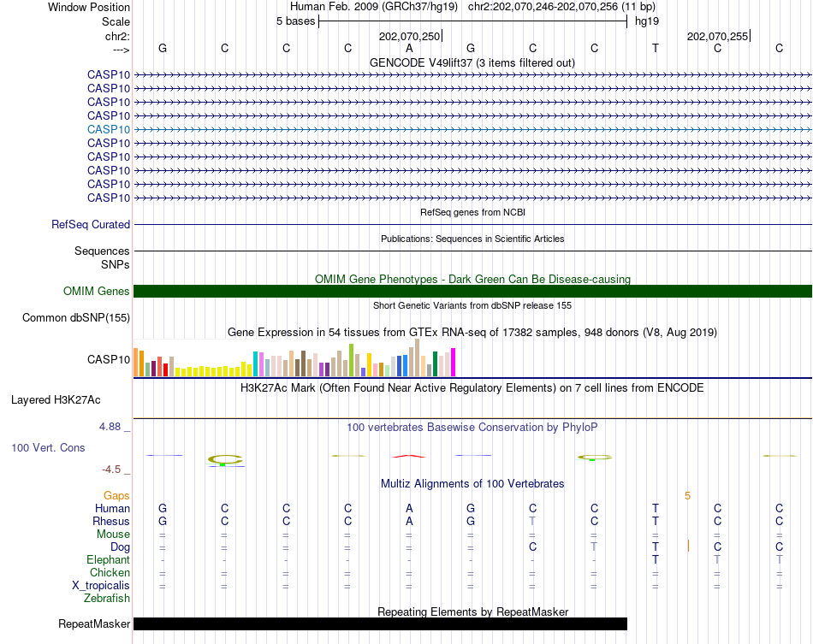
Task: Click the GTEx Gene Expression track title
Action: pos(472,332)
